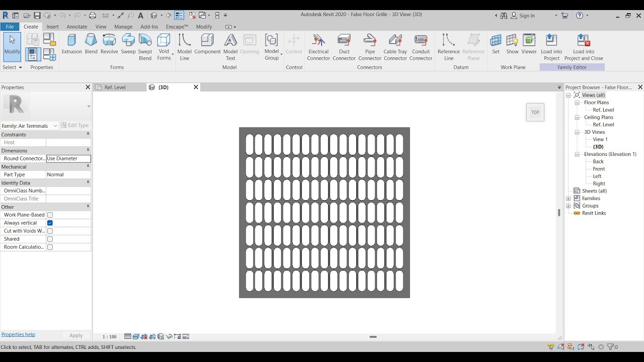Toggle Select Links option in status bar
644x362 pixels.
coord(551,347)
